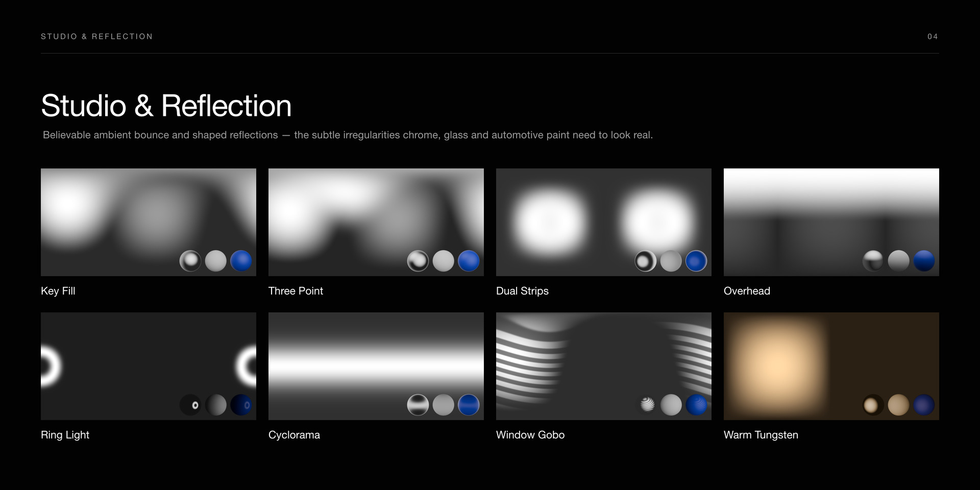Select the matte gray sphere on Overhead
Viewport: 980px width, 490px height.
(899, 261)
